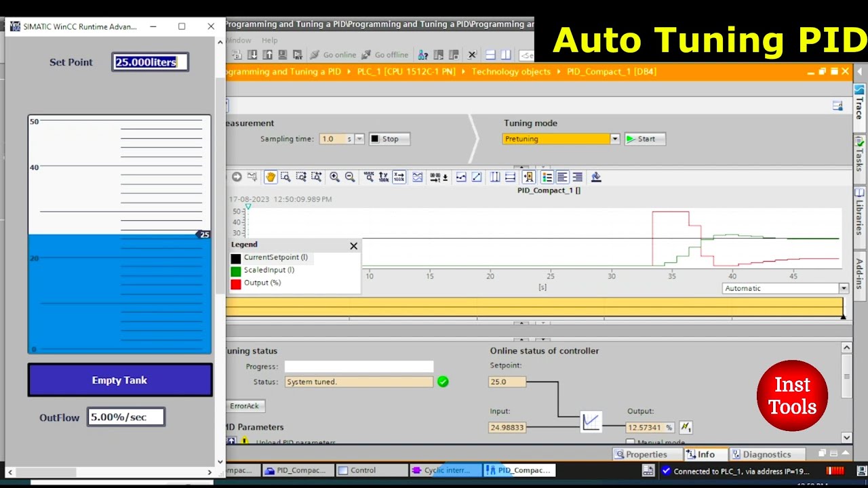Toggle the legend display icon
The image size is (868, 488).
[x=547, y=177]
